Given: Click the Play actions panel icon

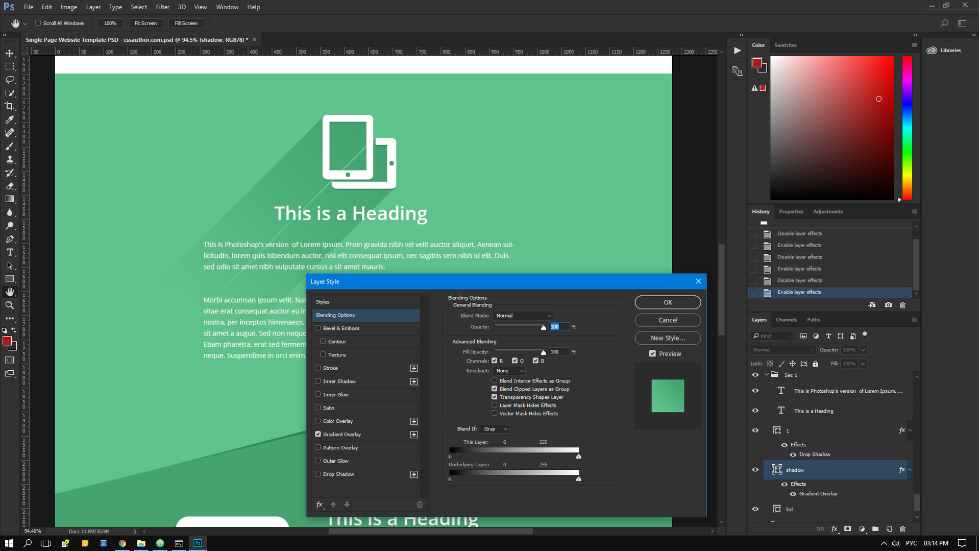Looking at the screenshot, I should click(737, 50).
